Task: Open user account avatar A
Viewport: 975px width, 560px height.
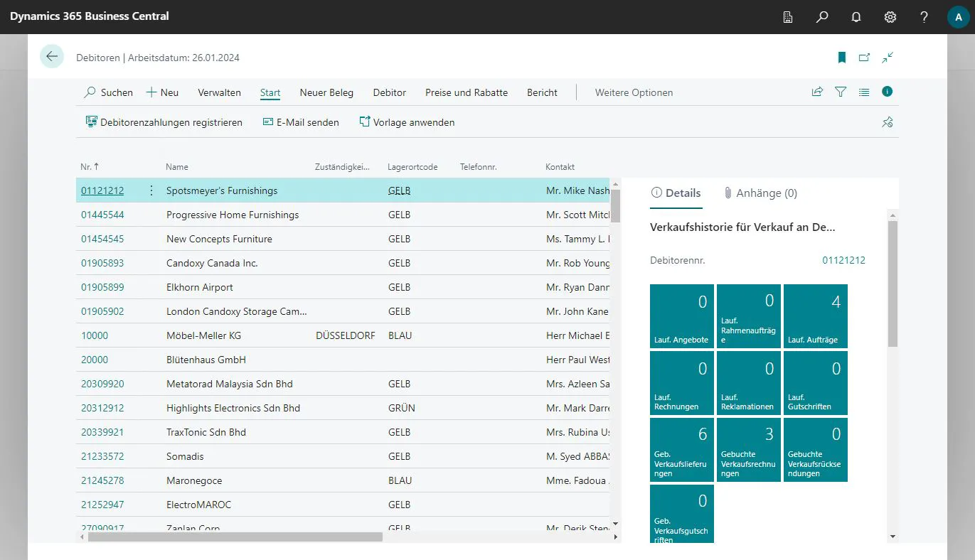Action: (x=959, y=17)
